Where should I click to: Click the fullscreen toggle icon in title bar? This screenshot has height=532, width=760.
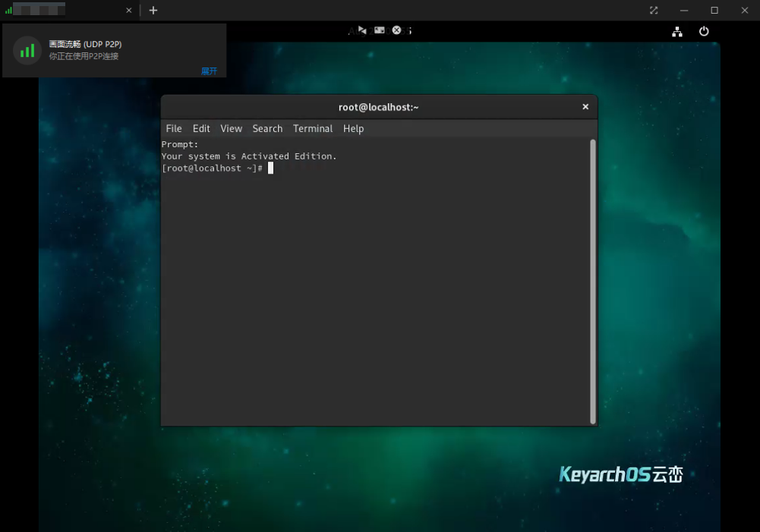tap(654, 11)
